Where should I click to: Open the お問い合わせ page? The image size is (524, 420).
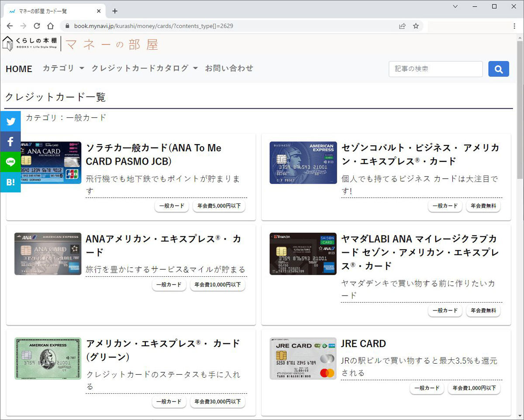click(x=229, y=68)
